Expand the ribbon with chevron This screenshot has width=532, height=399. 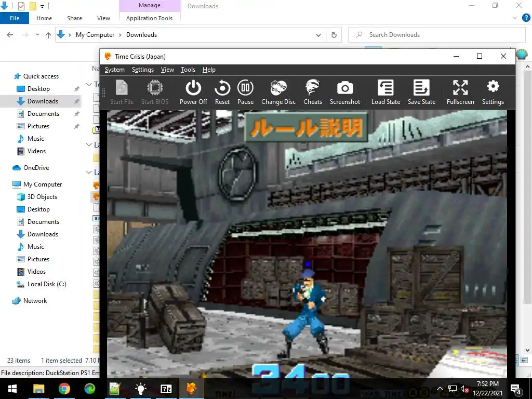(x=515, y=18)
